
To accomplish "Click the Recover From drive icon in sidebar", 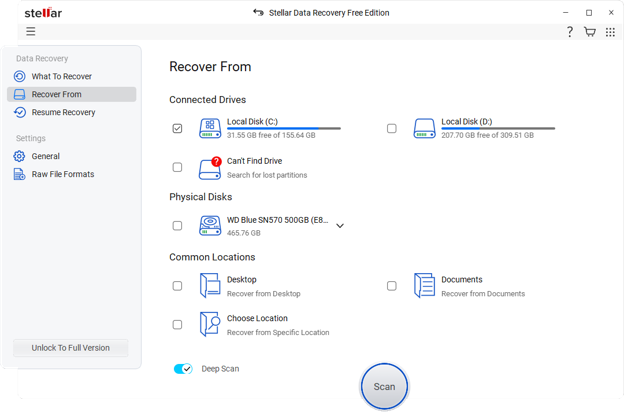I will 20,94.
